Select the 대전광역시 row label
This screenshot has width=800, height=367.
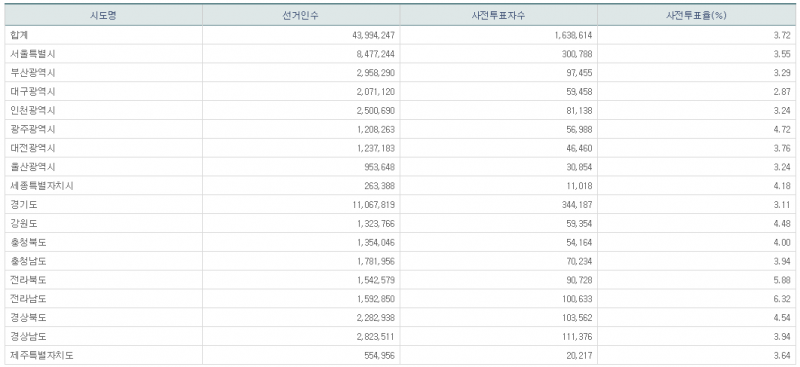tap(33, 149)
